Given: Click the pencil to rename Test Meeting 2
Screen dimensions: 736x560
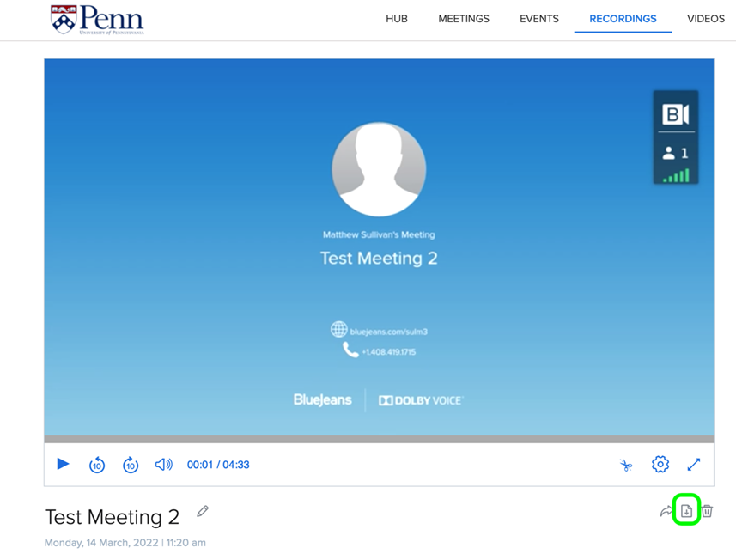Looking at the screenshot, I should [x=203, y=511].
